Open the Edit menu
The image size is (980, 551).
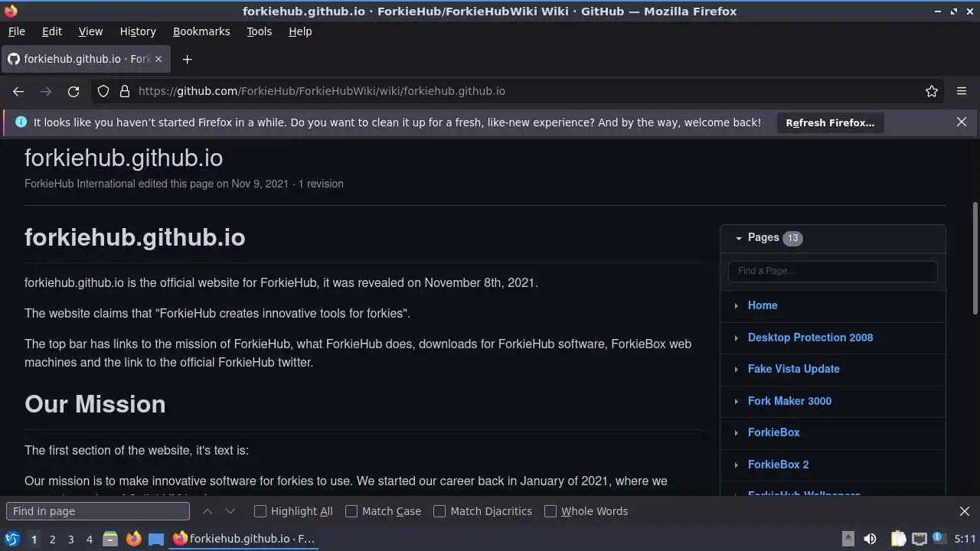(x=52, y=31)
